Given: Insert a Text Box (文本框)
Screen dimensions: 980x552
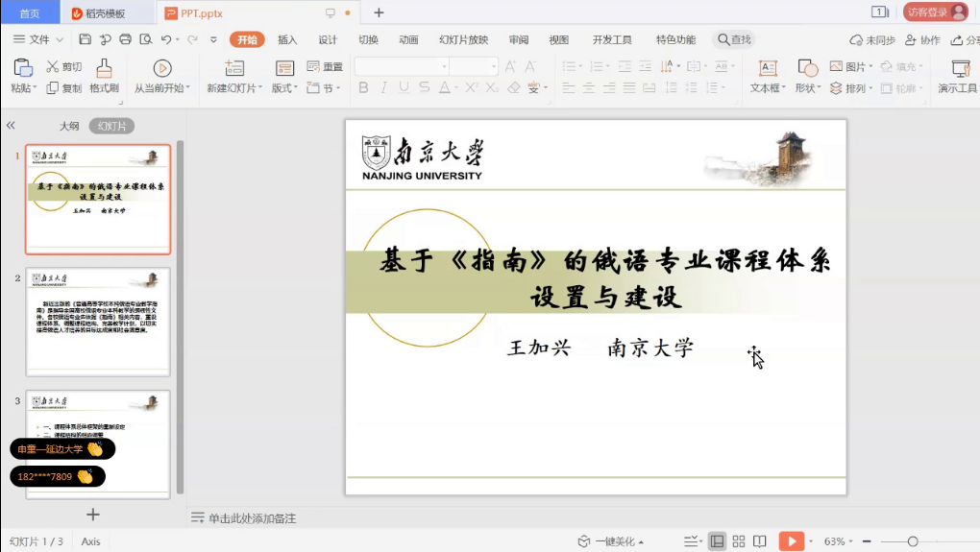Looking at the screenshot, I should (x=768, y=76).
